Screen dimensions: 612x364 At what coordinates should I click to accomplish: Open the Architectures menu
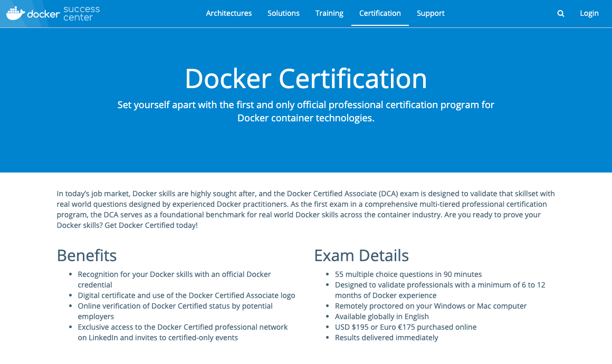click(229, 13)
